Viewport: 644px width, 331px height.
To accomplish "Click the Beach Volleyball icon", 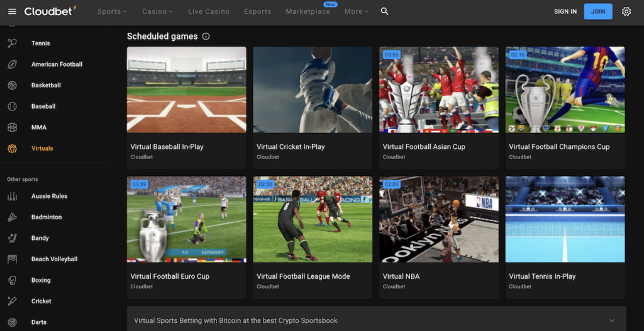I will (13, 259).
